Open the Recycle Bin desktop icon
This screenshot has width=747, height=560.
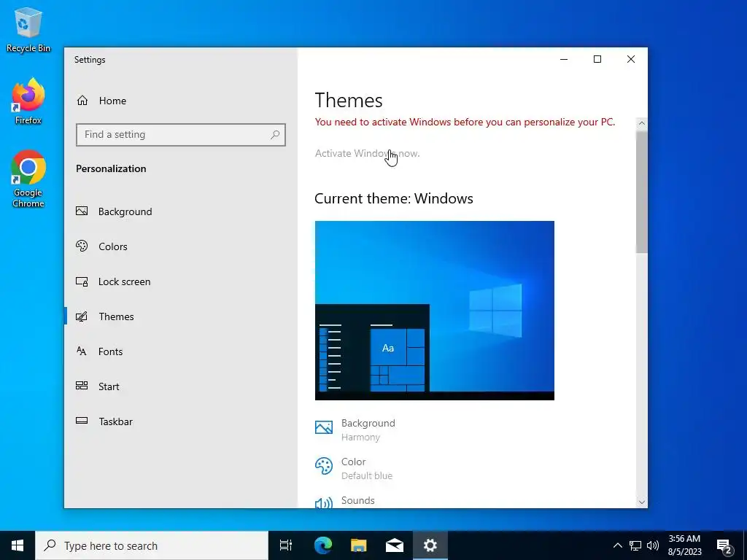[28, 29]
